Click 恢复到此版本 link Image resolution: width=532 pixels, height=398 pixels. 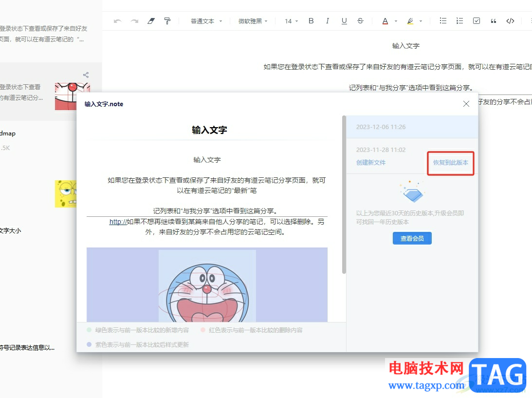coord(451,163)
